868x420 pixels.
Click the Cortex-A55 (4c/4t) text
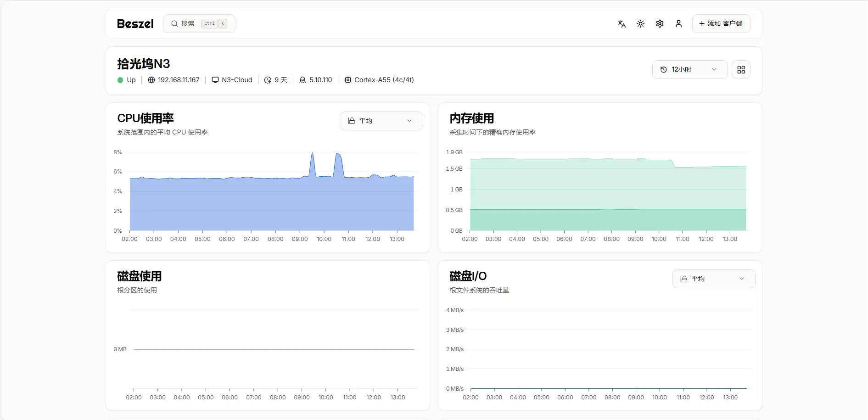384,80
